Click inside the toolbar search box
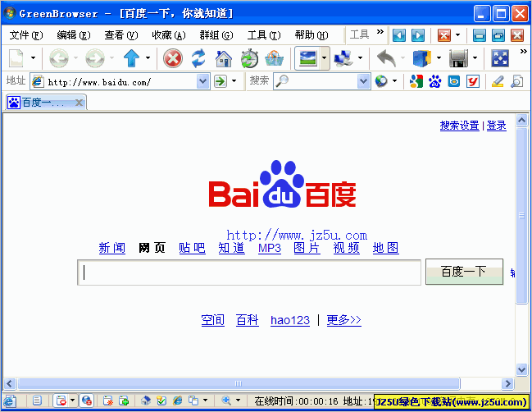 (321, 81)
